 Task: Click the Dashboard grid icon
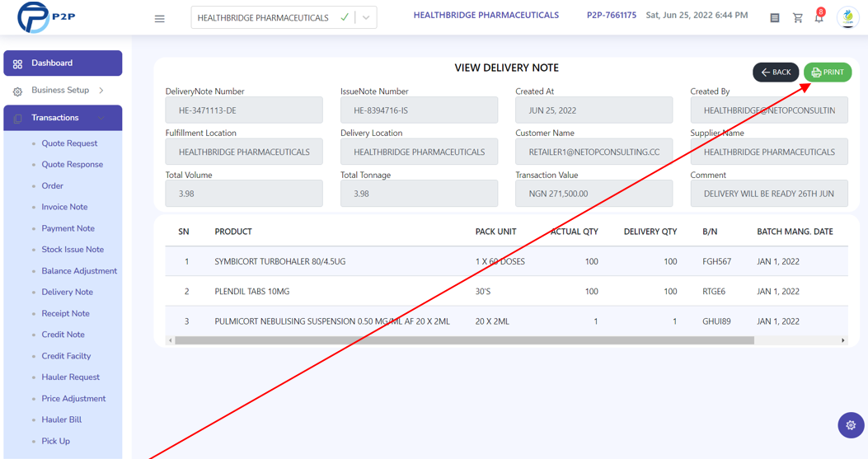pyautogui.click(x=17, y=63)
